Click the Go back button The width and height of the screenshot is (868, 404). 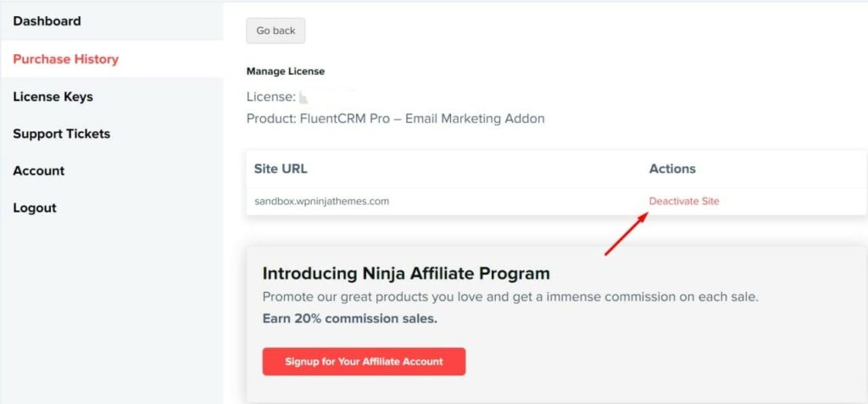point(275,31)
